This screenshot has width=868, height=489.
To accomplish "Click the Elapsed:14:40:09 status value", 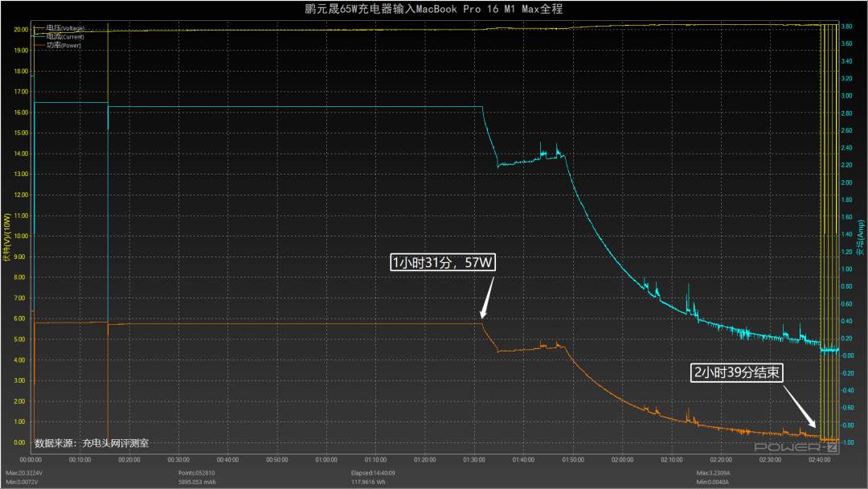I will point(373,473).
